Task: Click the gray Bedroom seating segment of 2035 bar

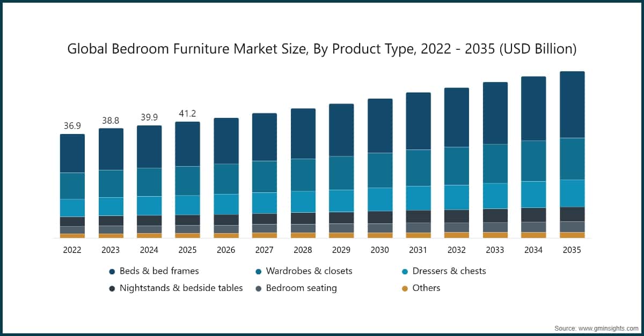Action: pyautogui.click(x=572, y=226)
